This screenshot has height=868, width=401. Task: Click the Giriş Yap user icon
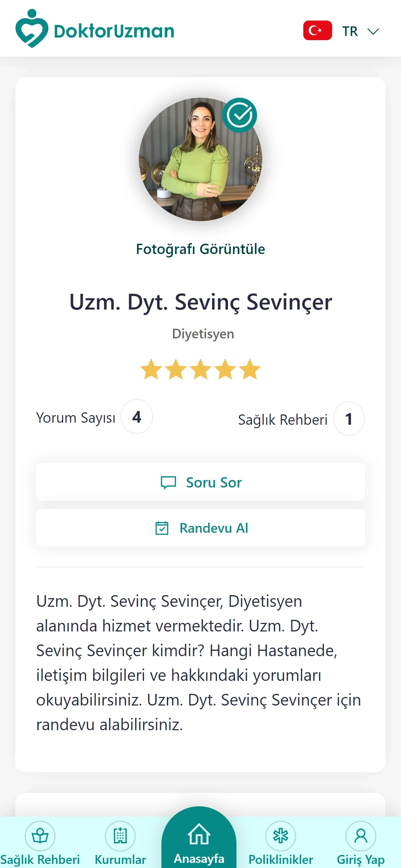361,836
